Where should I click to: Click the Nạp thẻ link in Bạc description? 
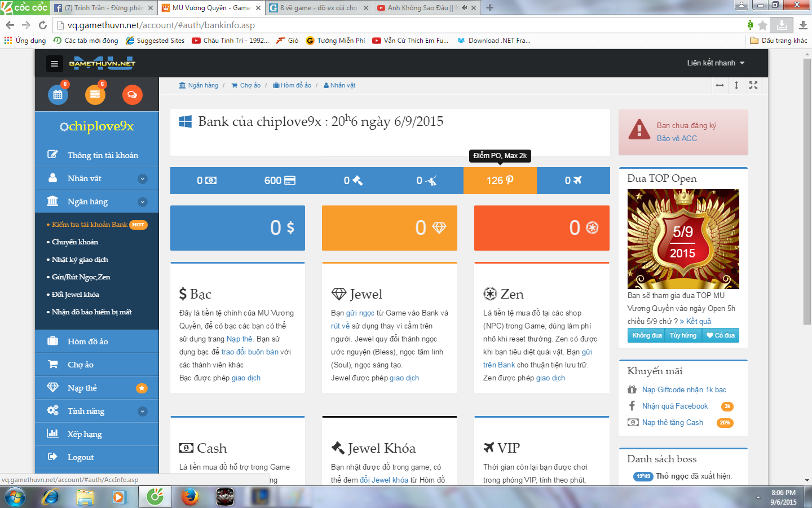240,339
